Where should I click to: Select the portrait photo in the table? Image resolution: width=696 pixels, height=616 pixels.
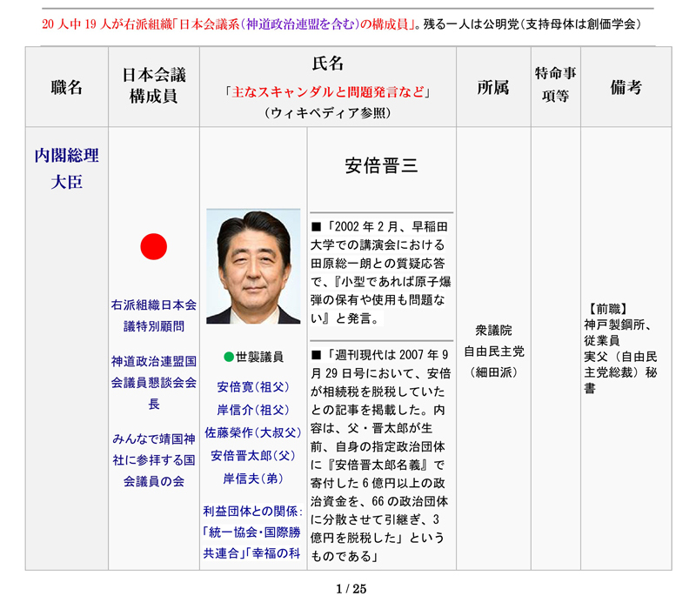[253, 266]
